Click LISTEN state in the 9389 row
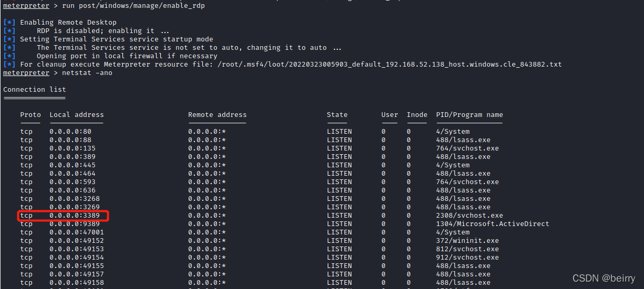This screenshot has width=644, height=289. [x=339, y=223]
